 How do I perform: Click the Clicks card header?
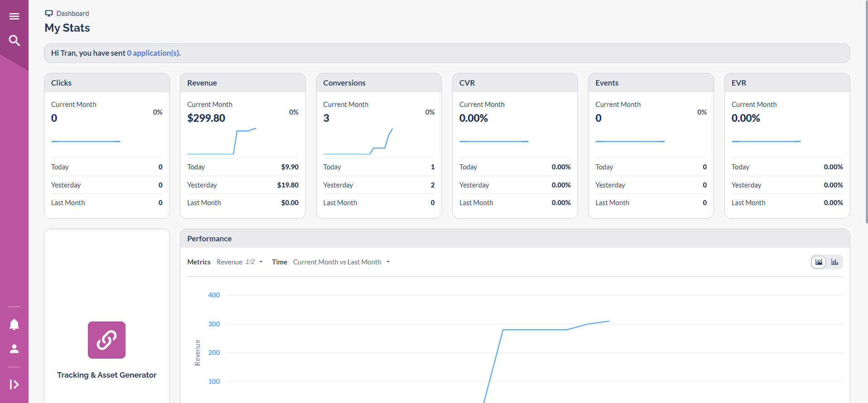(x=107, y=83)
